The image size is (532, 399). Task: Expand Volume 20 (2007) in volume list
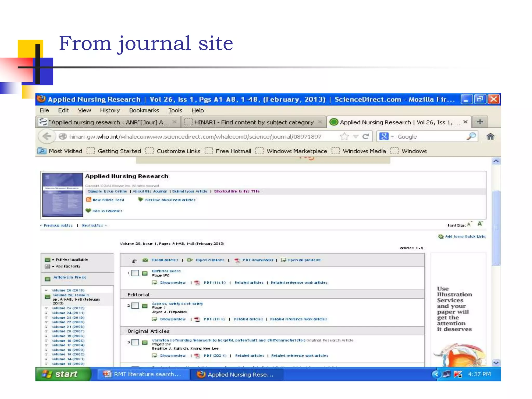tap(46, 331)
